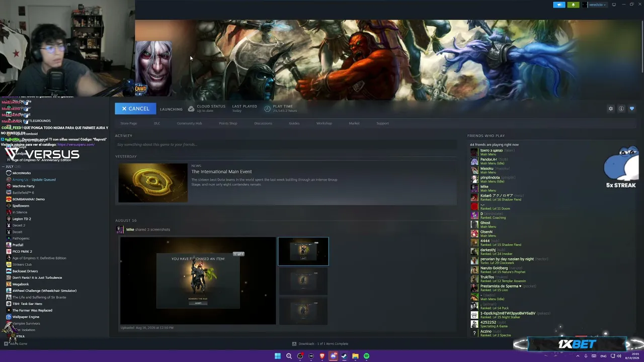This screenshot has height=362, width=644.
Task: Open Windows Start menu
Action: [x=278, y=356]
